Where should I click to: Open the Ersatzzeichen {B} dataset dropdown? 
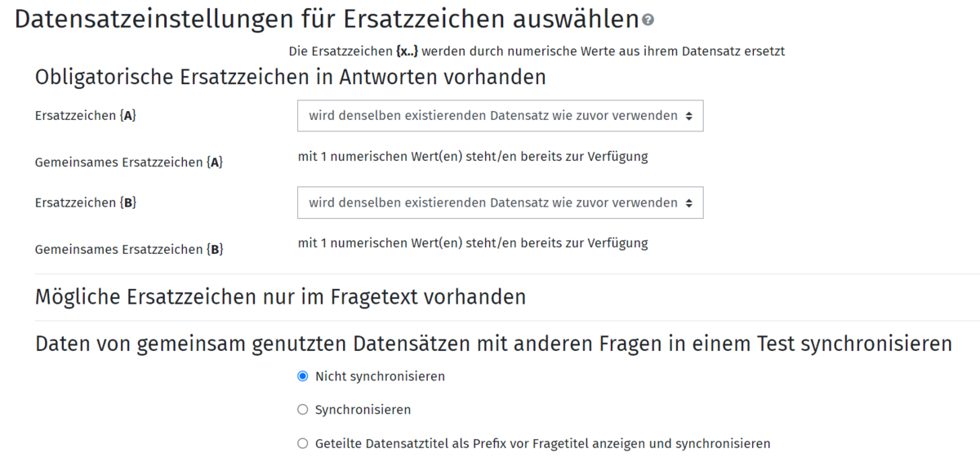click(500, 202)
